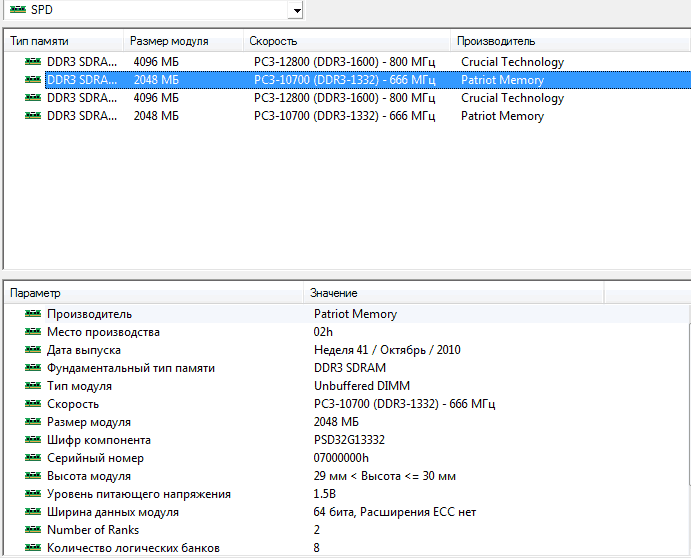Click the Значение column header

(x=453, y=293)
